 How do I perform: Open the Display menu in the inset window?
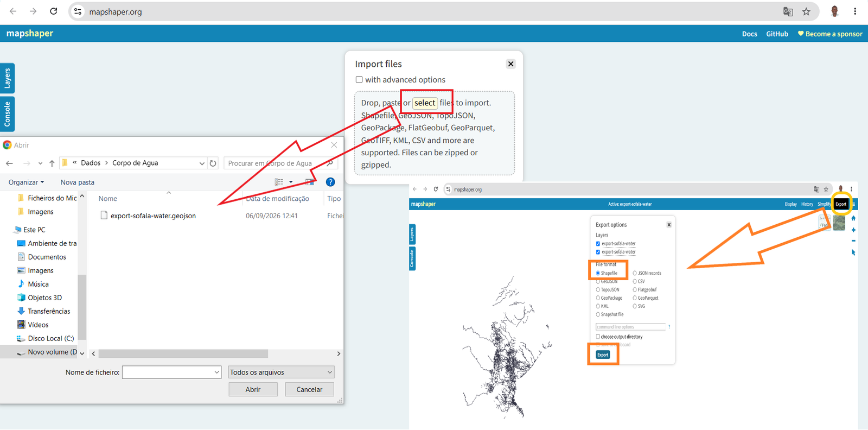click(790, 204)
